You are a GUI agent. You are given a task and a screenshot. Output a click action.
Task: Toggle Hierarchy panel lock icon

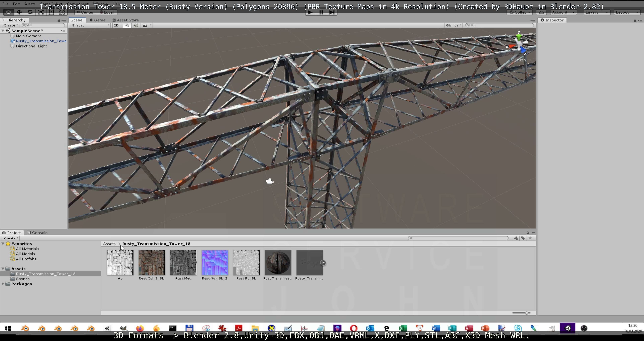(59, 20)
